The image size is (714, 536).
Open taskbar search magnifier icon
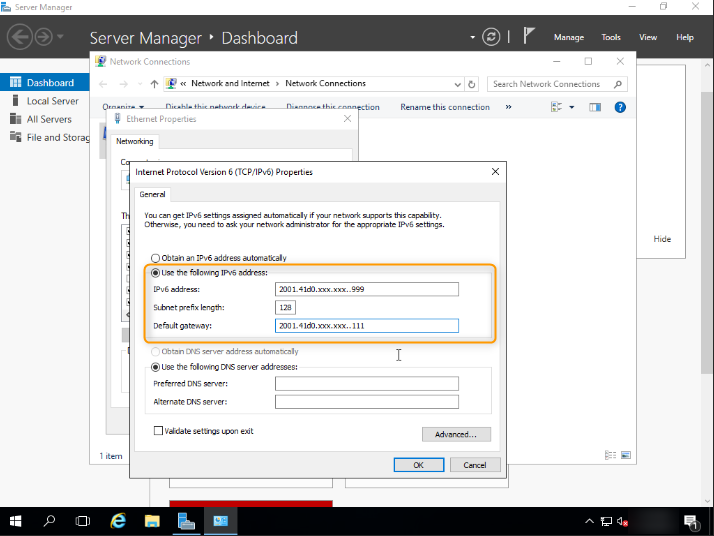pyautogui.click(x=50, y=521)
